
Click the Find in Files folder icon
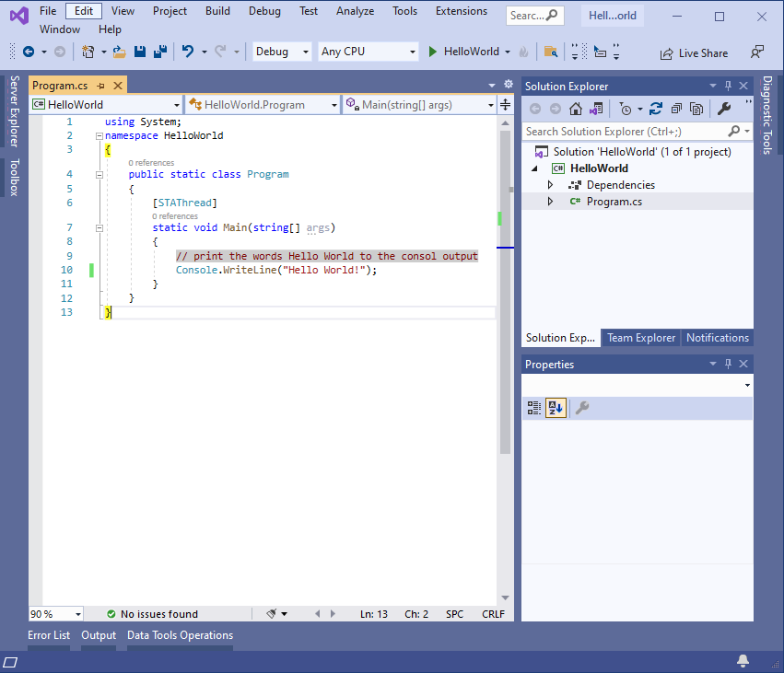click(551, 52)
